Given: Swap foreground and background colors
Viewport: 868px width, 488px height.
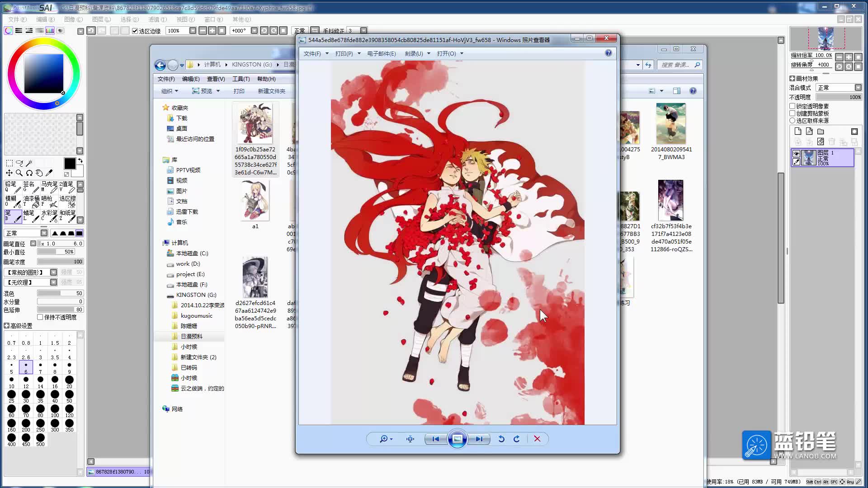Looking at the screenshot, I should point(80,161).
